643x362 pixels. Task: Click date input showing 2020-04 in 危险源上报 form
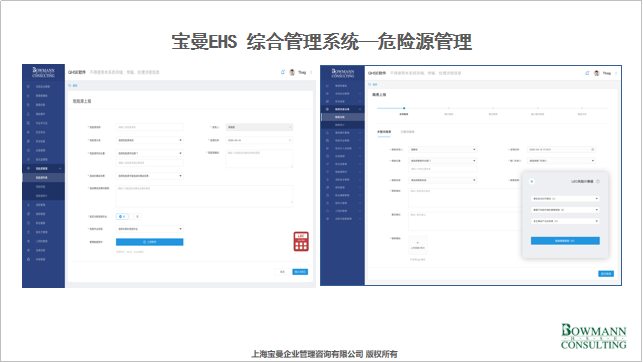[259, 140]
